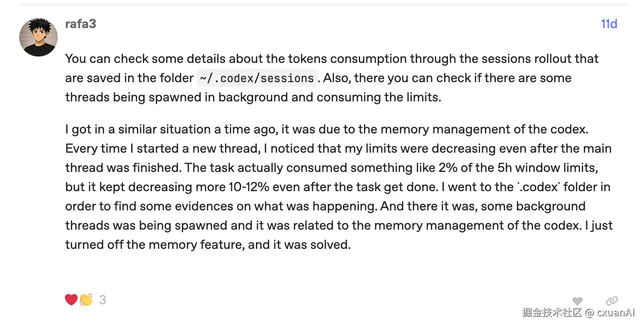The width and height of the screenshot is (644, 327).
Task: Like this post with grey heart icon
Action: point(577,301)
